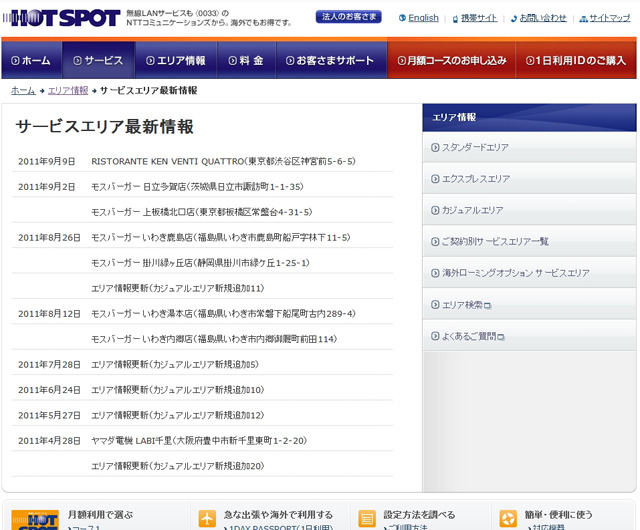Click 急な出張や海外で利用する footer heading
Screen dimensions: 640x530
pyautogui.click(x=278, y=514)
